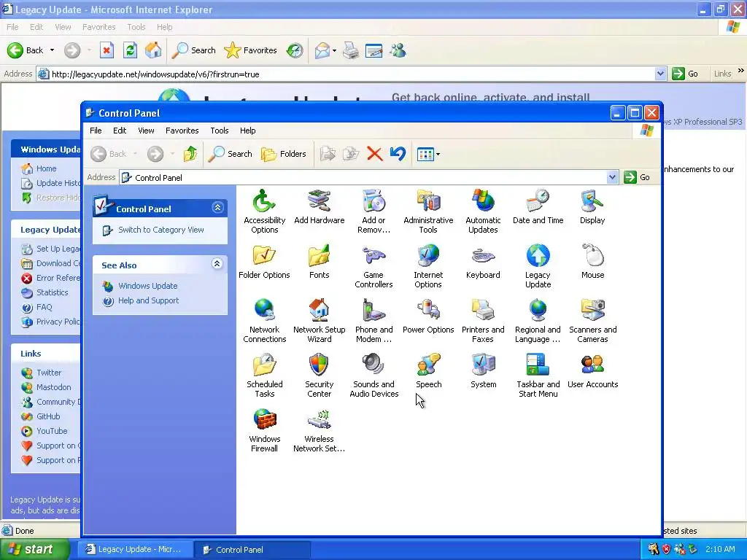Image resolution: width=747 pixels, height=560 pixels.
Task: Open the Views dropdown button
Action: click(428, 154)
